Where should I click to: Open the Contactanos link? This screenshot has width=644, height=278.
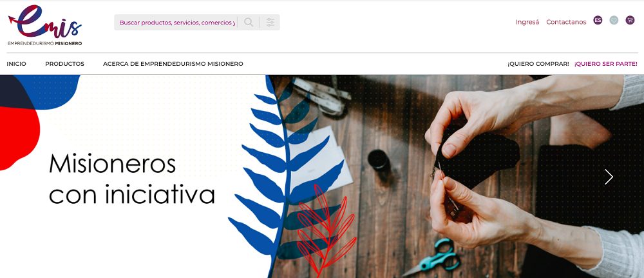click(566, 22)
